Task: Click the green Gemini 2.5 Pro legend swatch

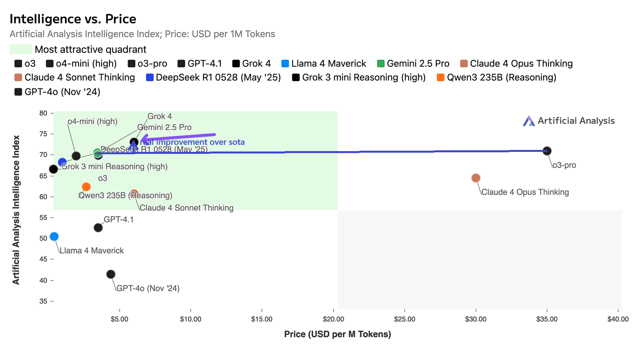Action: click(x=381, y=64)
